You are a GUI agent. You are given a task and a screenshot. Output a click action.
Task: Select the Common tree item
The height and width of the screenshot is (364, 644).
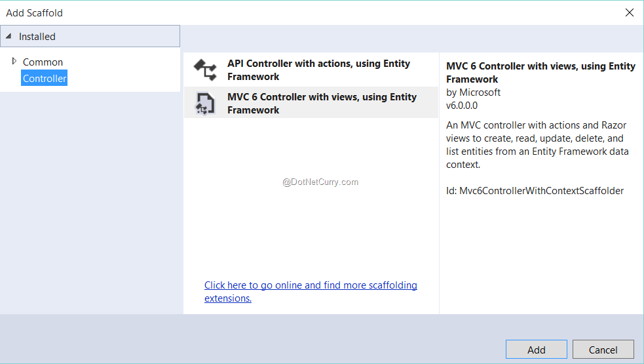(x=43, y=62)
